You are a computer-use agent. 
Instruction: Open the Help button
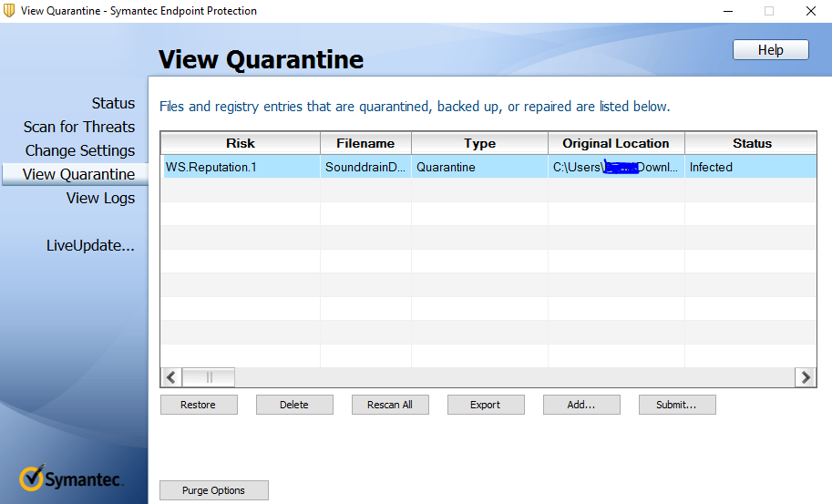click(x=770, y=50)
